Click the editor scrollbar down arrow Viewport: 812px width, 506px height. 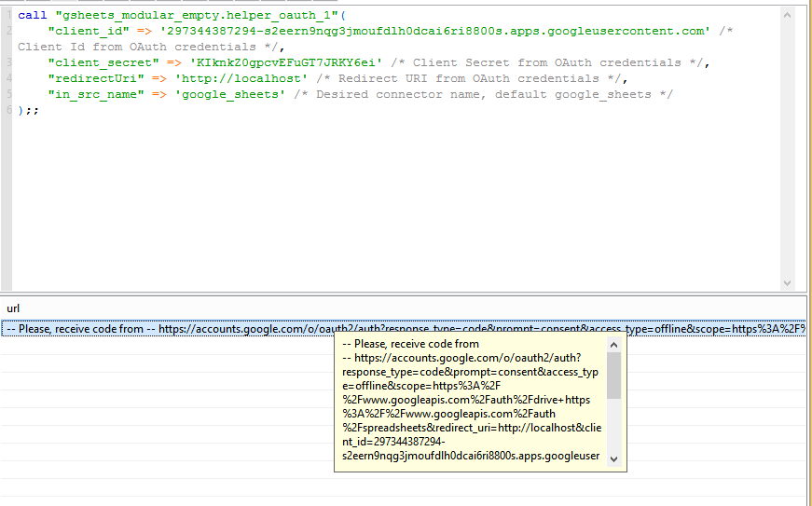coord(788,283)
